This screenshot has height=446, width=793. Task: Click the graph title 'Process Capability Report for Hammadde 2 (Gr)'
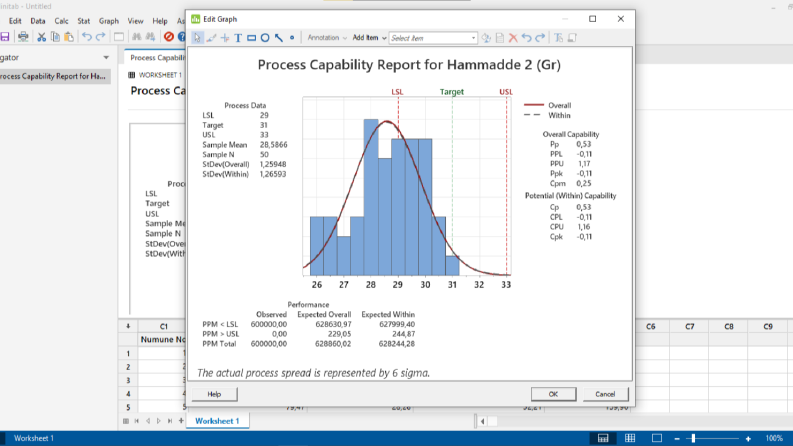pos(409,65)
